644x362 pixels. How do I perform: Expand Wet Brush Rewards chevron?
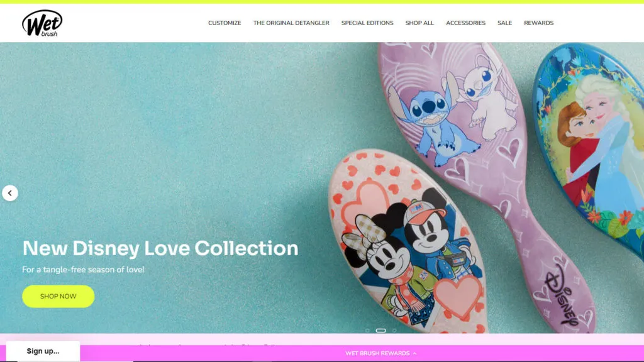414,353
